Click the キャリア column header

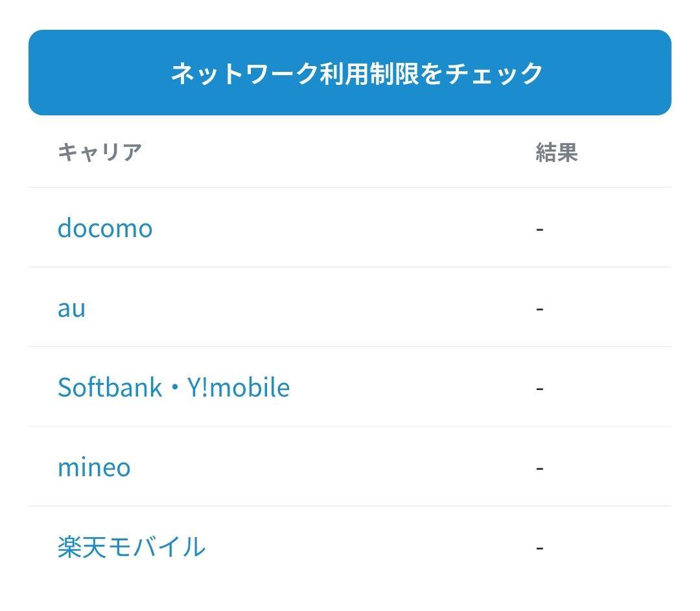pos(100,152)
